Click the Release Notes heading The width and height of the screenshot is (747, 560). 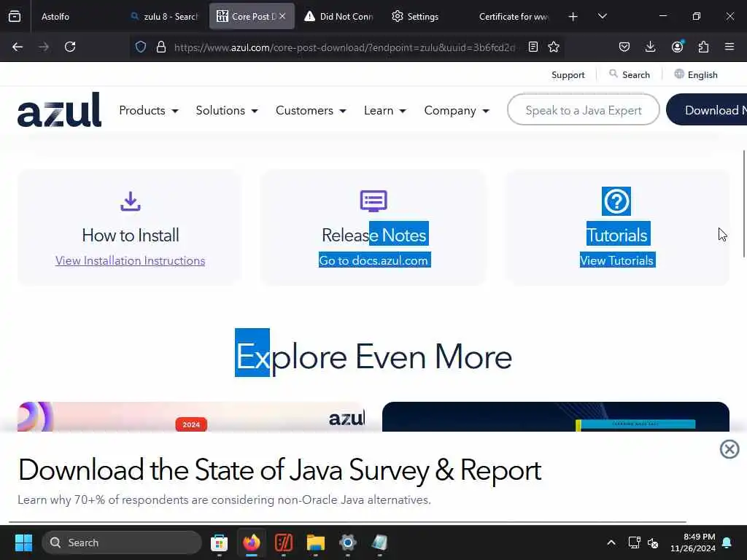point(374,236)
